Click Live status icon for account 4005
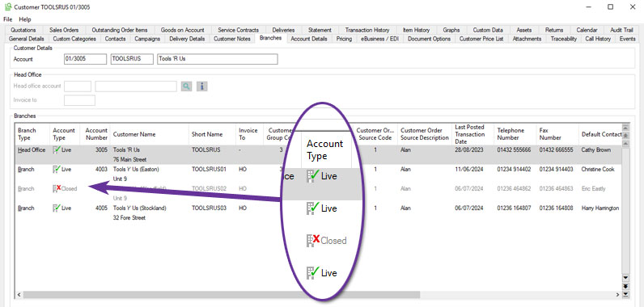The image size is (644, 307). coord(57,208)
